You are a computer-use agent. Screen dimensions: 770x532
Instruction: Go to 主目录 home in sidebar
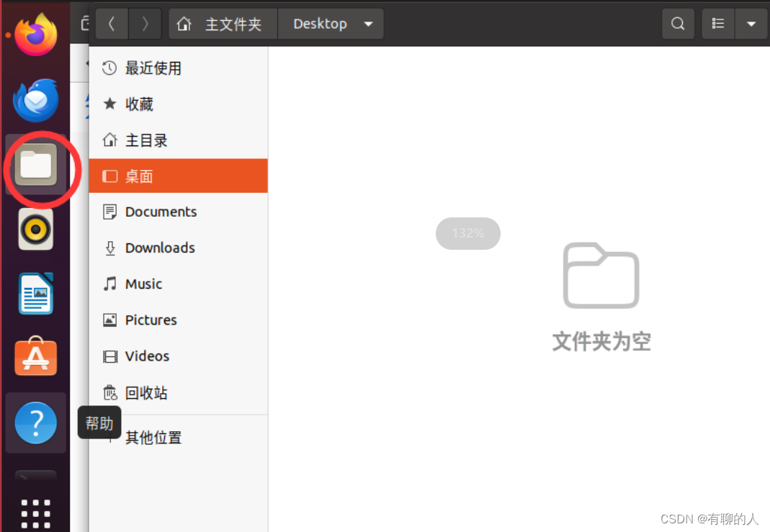(178, 140)
